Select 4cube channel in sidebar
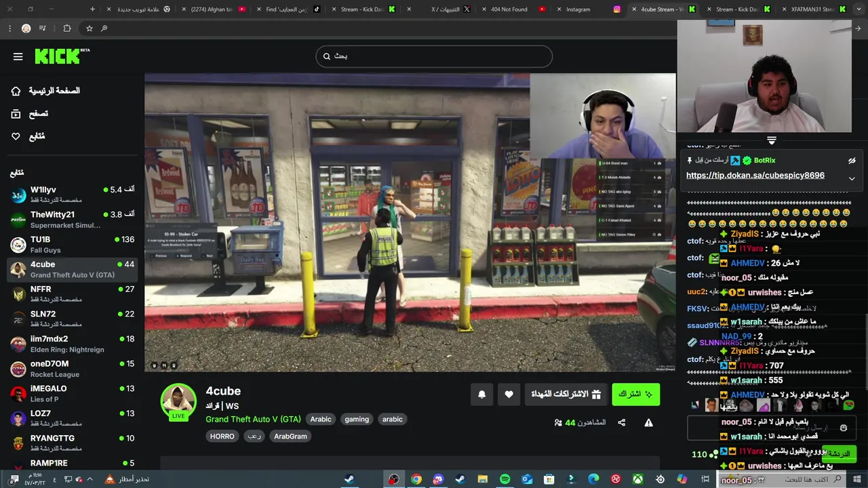The image size is (868, 488). point(72,269)
